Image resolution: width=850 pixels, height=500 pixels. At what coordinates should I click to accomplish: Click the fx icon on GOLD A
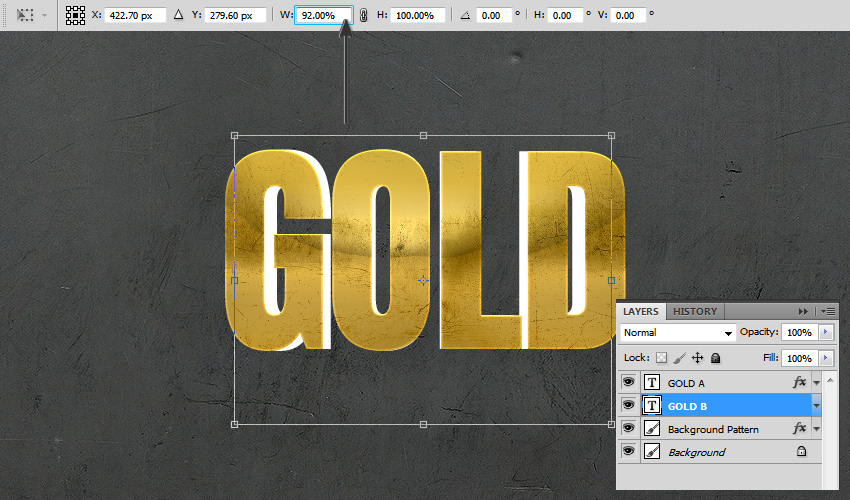coord(799,382)
